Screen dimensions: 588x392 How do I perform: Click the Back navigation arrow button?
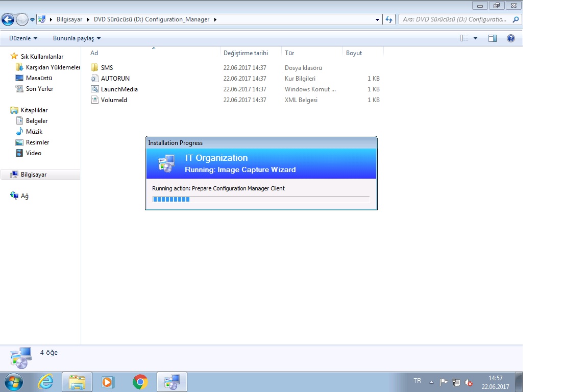point(8,20)
